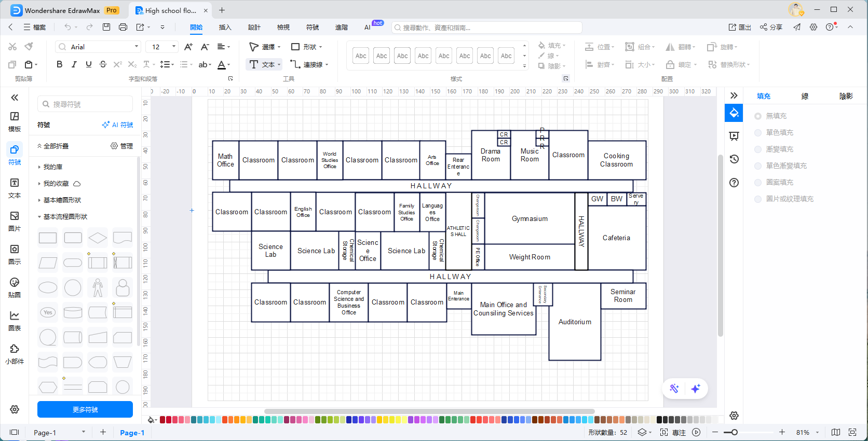Click the AI Symbols link
This screenshot has height=441, width=868.
[x=118, y=125]
